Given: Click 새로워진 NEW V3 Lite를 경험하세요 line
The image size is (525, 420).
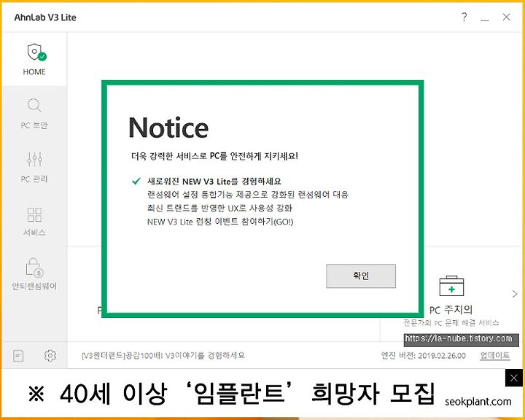Looking at the screenshot, I should pyautogui.click(x=214, y=182).
